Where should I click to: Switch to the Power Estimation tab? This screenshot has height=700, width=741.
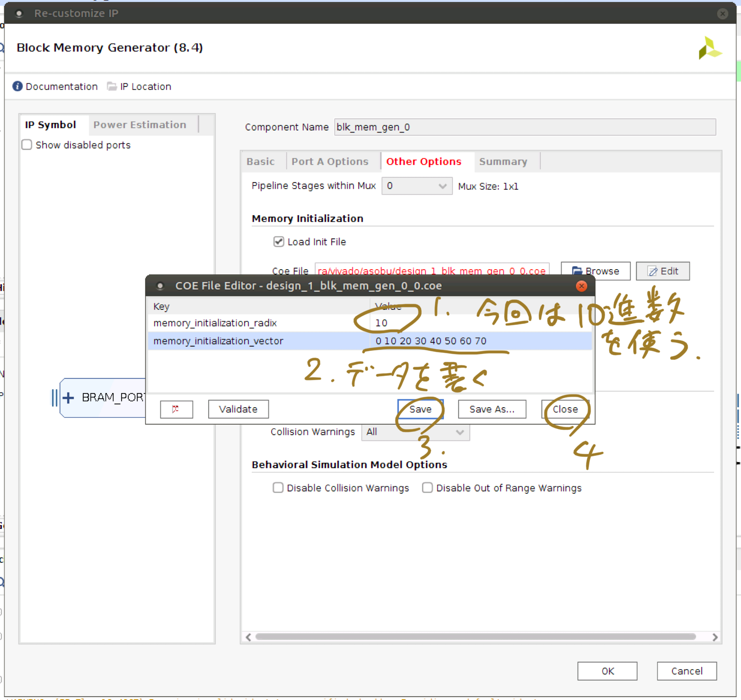140,125
